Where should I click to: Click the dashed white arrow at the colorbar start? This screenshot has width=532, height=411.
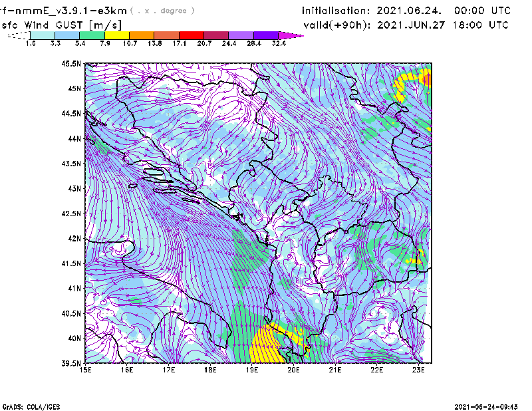point(19,35)
